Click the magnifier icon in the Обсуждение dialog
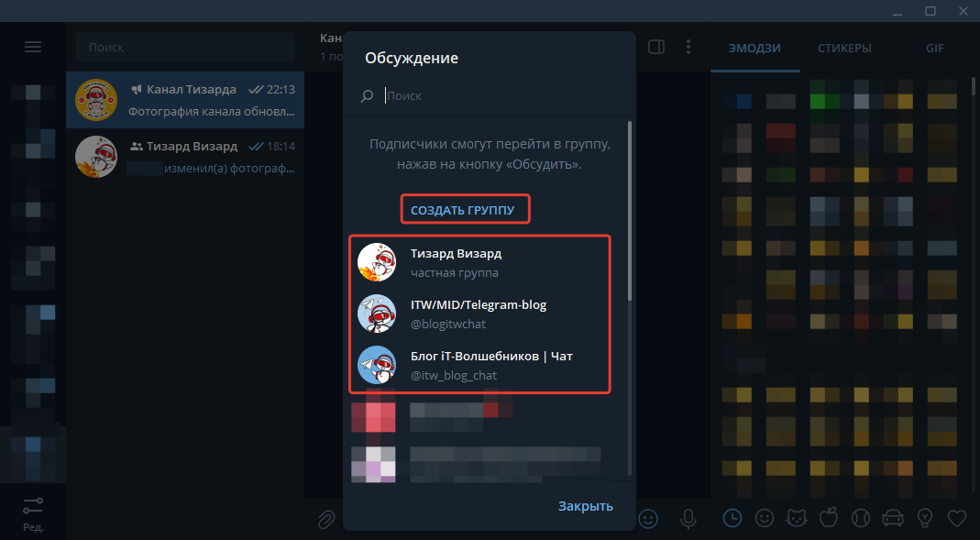 [367, 95]
